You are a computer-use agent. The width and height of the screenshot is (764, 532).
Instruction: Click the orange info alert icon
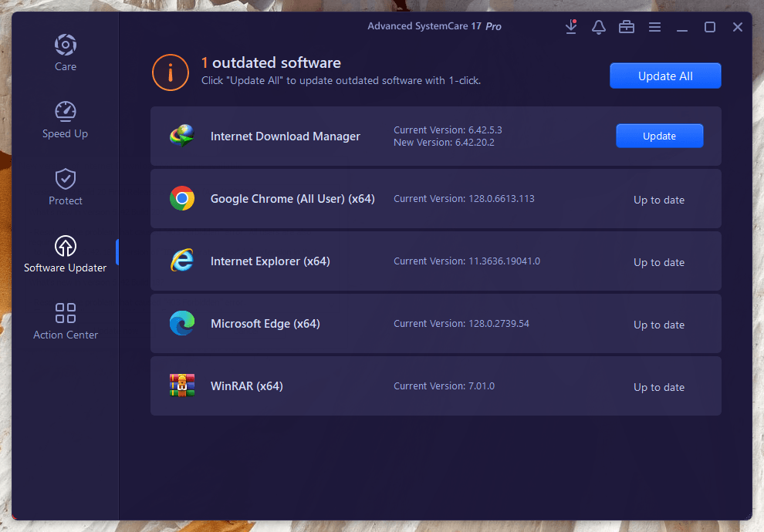tap(171, 71)
